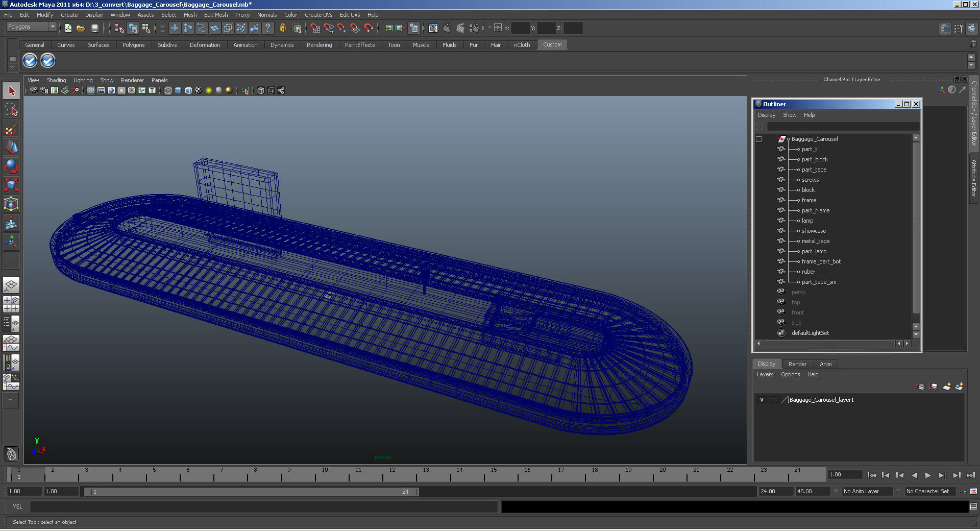Click the playback range slider bar
980x531 pixels.
pos(251,492)
